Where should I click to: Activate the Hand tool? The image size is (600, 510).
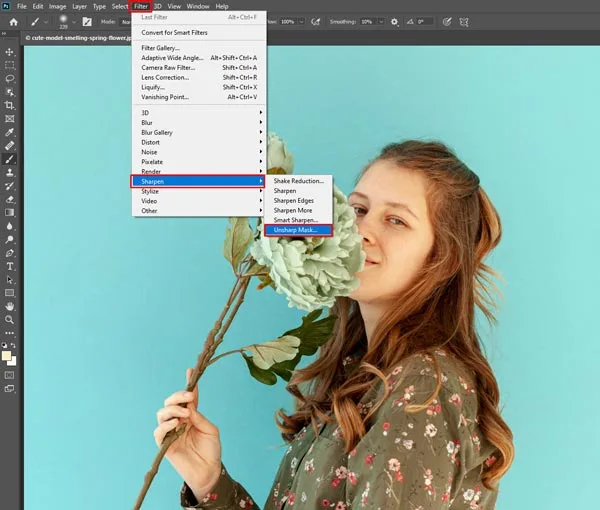tap(10, 306)
